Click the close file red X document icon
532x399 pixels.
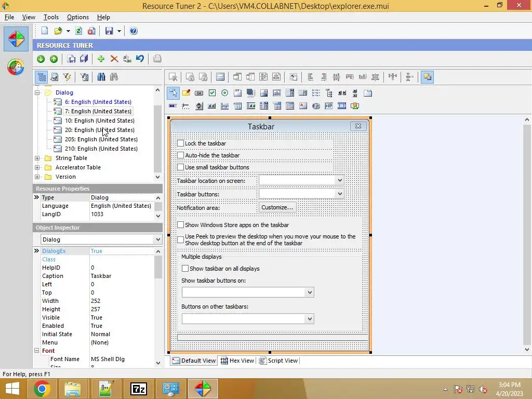(x=91, y=31)
